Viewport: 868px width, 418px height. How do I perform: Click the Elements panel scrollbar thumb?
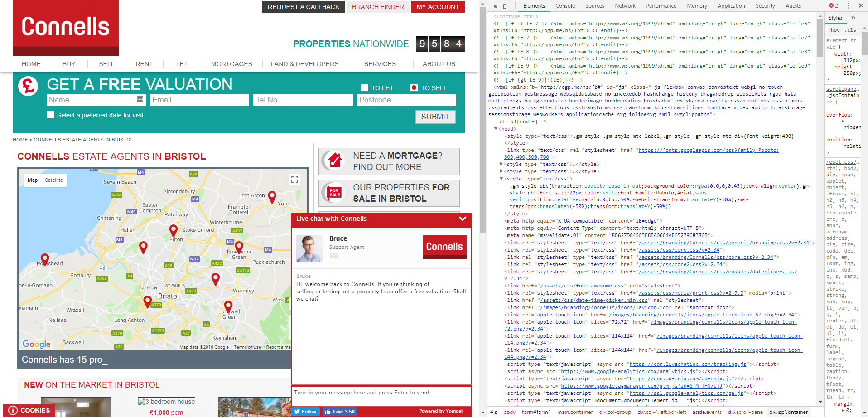tap(820, 38)
